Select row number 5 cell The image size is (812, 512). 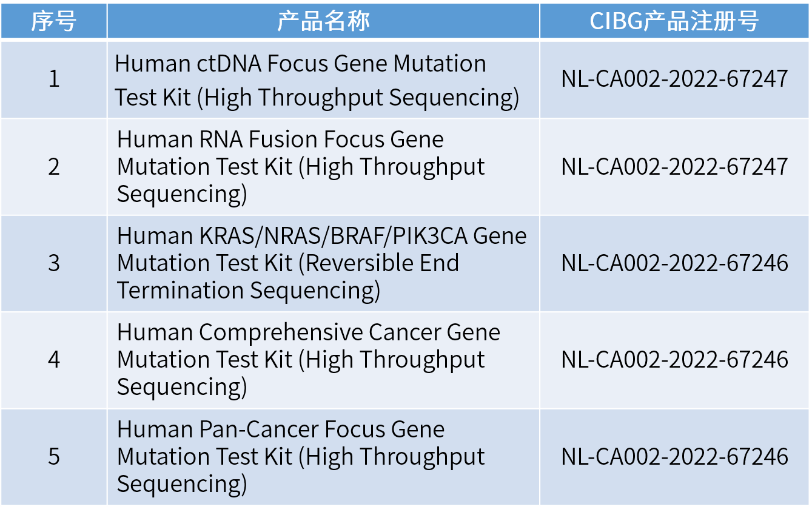[x=54, y=457]
